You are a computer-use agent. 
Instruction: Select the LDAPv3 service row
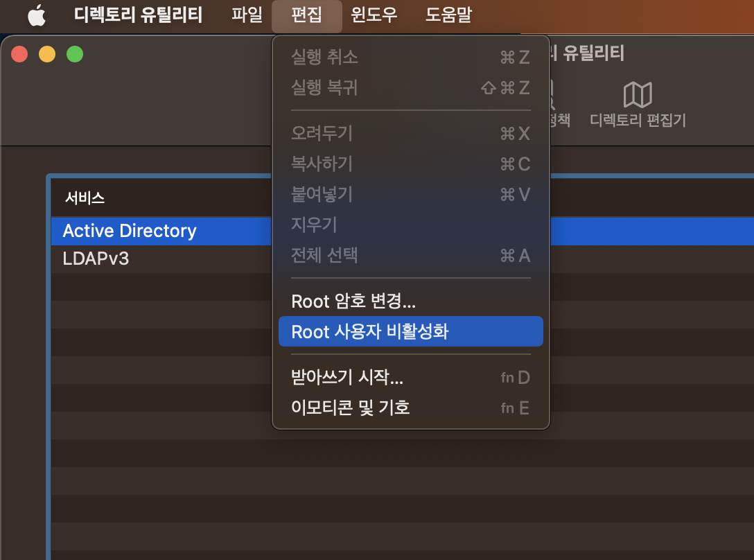point(403,259)
